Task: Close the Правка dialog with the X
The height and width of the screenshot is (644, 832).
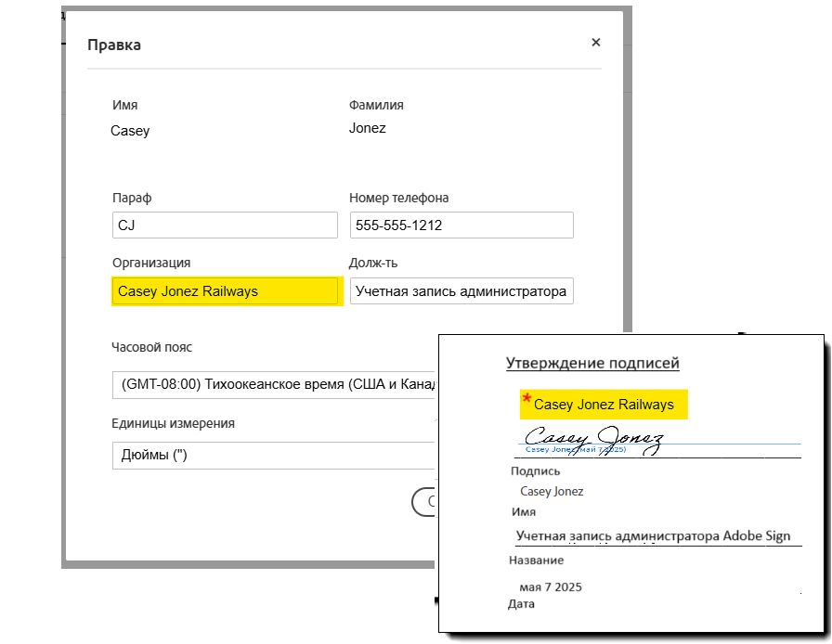Action: point(596,42)
